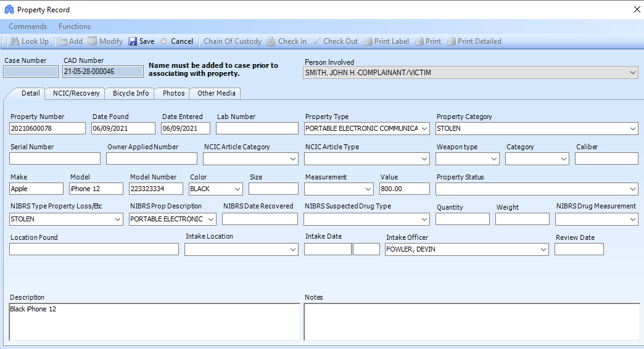Click the Location Found field
The height and width of the screenshot is (349, 644).
pyautogui.click(x=94, y=249)
